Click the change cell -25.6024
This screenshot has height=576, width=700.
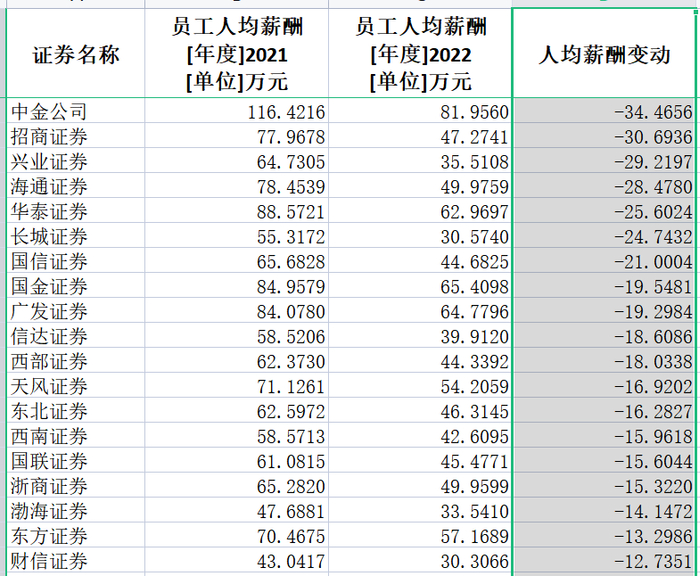(604, 210)
